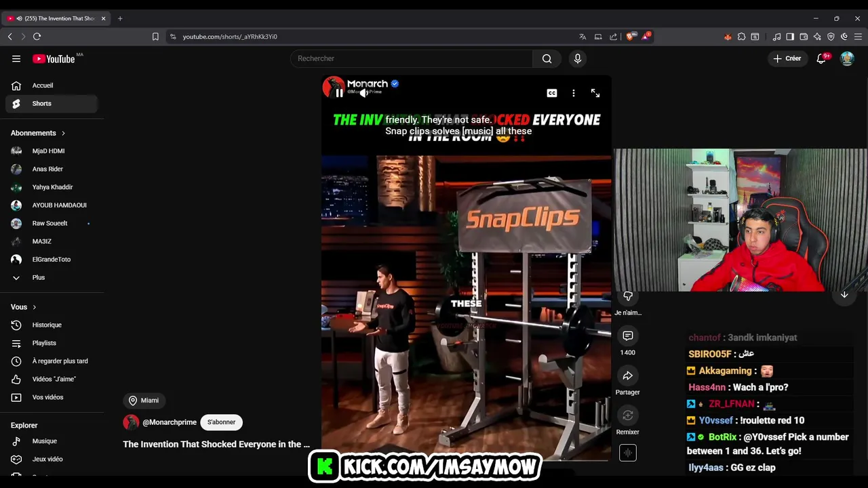Open site settings icon in address bar
The height and width of the screenshot is (488, 868).
173,37
